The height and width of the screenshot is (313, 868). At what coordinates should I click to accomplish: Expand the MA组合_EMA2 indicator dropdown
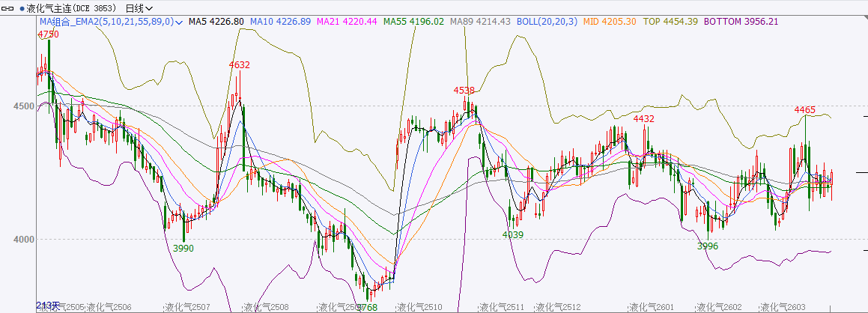pyautogui.click(x=178, y=22)
